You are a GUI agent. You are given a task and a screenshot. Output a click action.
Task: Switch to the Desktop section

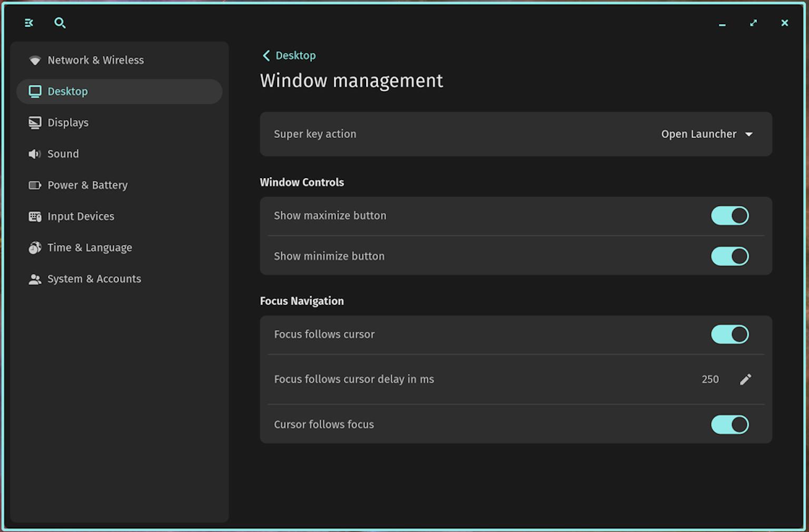click(x=67, y=91)
